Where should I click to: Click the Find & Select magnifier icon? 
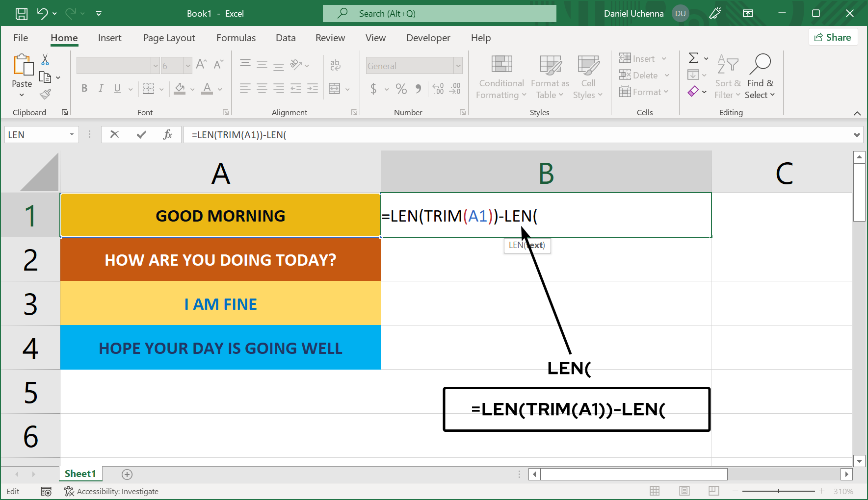click(760, 64)
